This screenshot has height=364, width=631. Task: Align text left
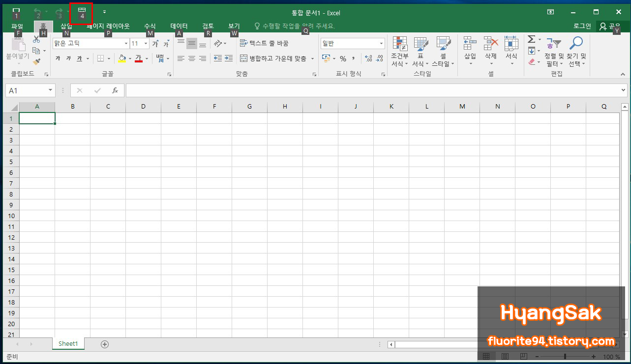pos(181,58)
